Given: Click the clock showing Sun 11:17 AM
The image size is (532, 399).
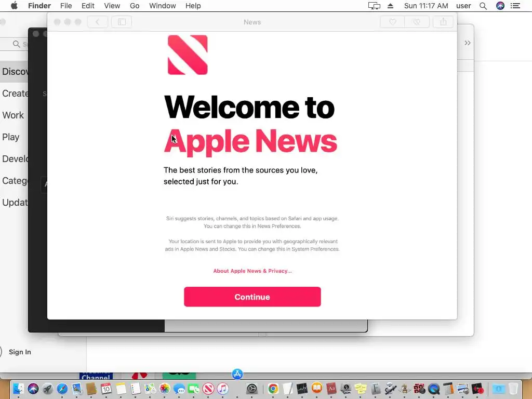Looking at the screenshot, I should (426, 6).
